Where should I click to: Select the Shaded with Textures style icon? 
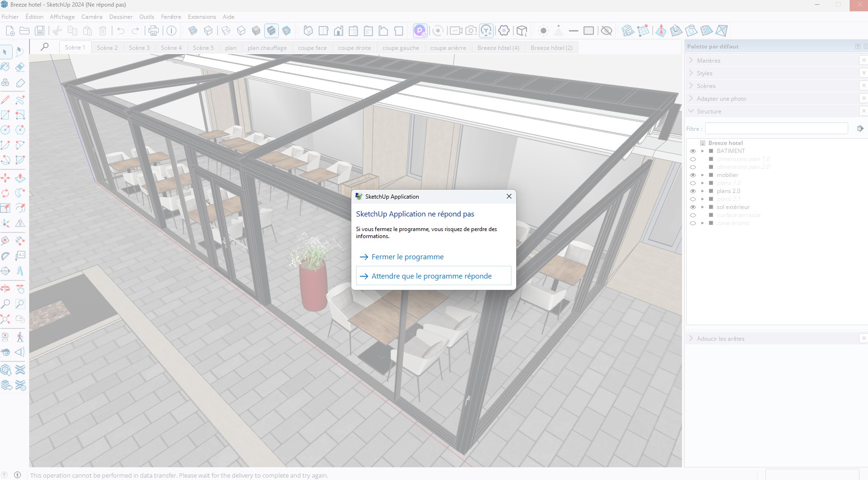[x=271, y=31]
